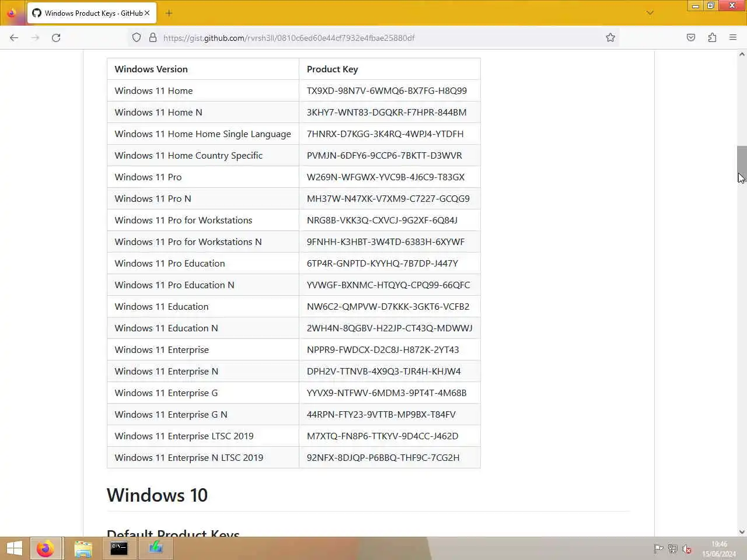Viewport: 747px width, 560px height.
Task: Show site tracking protection shield info
Action: (x=137, y=37)
